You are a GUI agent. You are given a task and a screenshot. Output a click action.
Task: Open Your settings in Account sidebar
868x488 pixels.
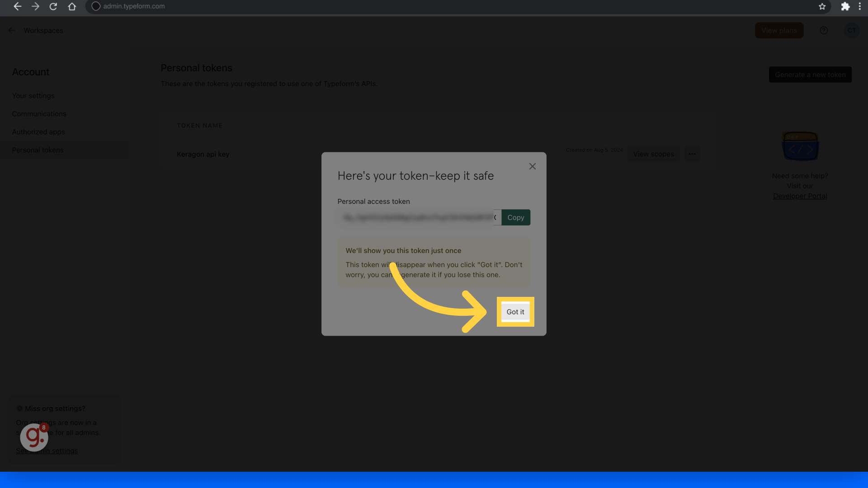(x=33, y=96)
